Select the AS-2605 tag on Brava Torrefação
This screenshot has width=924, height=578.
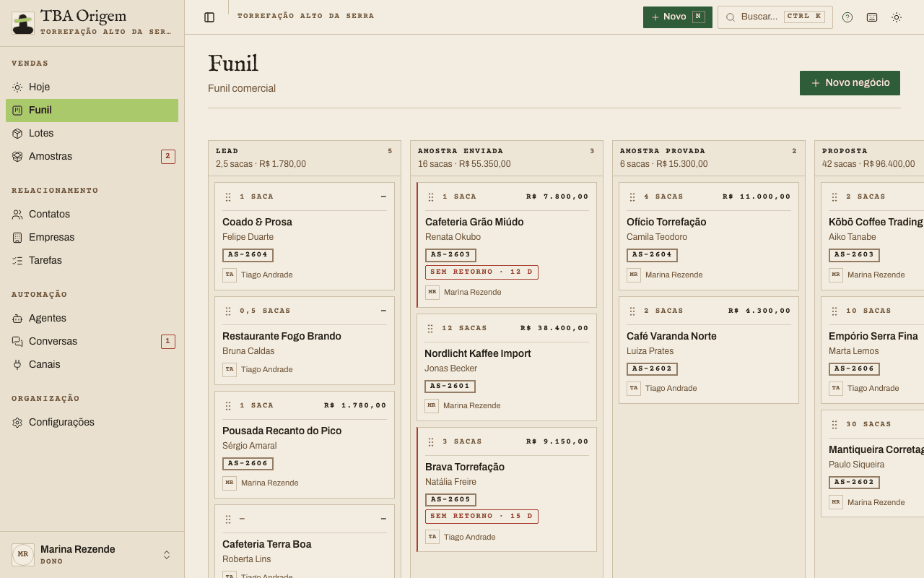pyautogui.click(x=450, y=500)
